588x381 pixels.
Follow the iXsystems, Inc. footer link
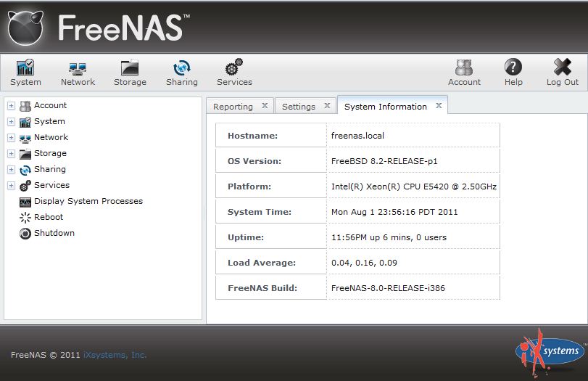[115, 355]
